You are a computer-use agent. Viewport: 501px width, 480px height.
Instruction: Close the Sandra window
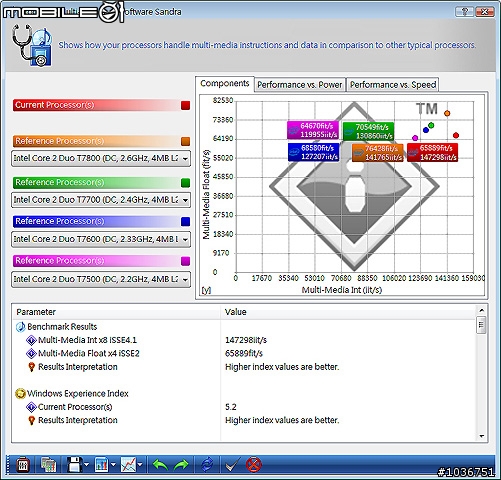[x=485, y=12]
